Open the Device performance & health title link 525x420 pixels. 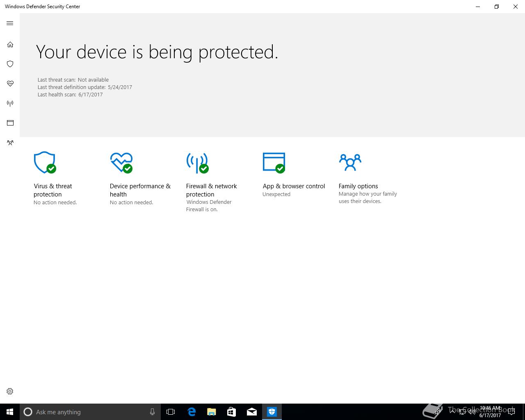pos(140,190)
